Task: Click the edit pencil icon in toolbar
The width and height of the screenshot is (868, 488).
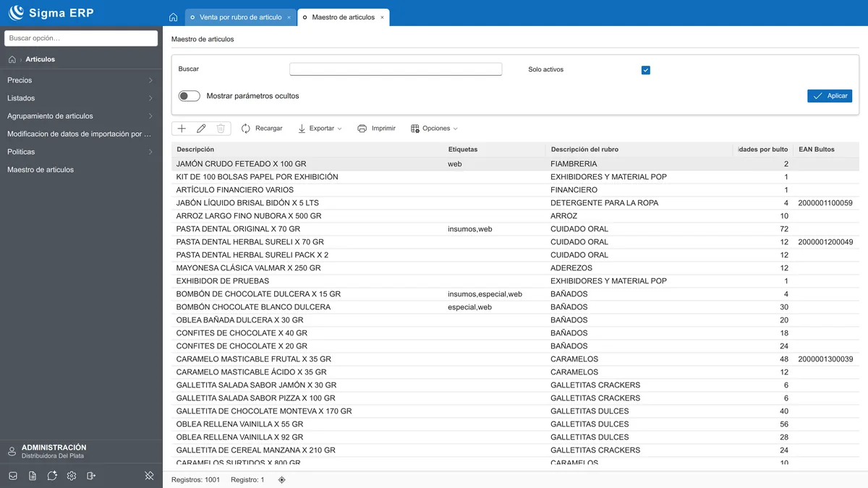Action: click(201, 128)
